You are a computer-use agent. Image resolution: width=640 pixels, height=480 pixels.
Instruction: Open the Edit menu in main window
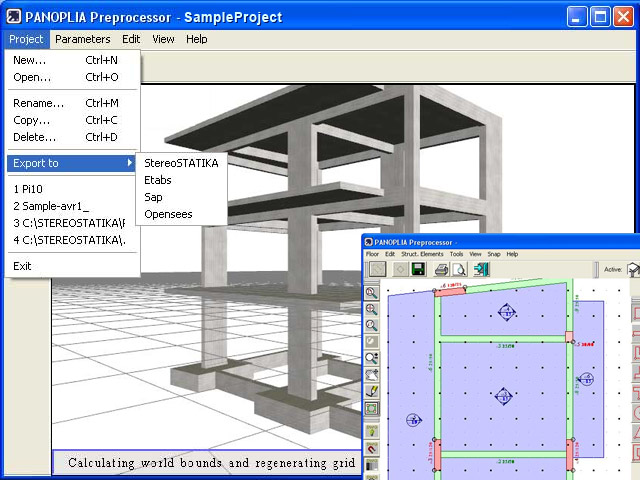(131, 39)
